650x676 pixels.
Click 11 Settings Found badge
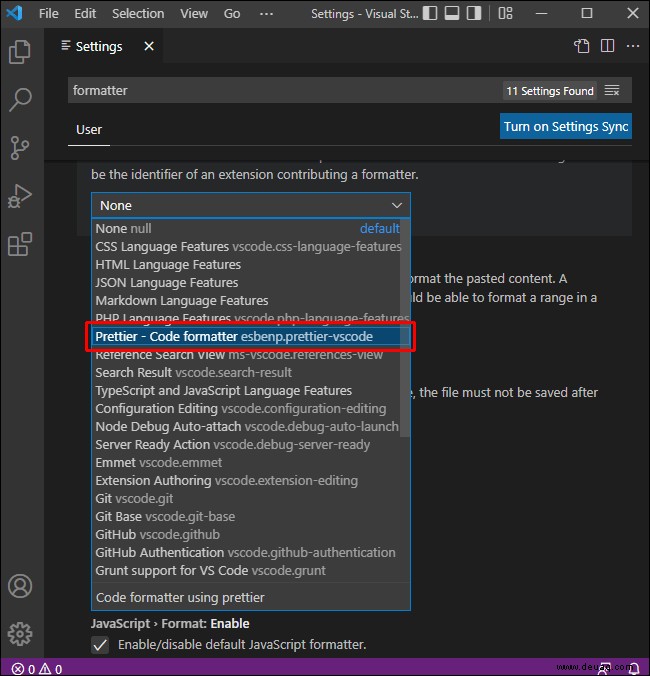(550, 91)
